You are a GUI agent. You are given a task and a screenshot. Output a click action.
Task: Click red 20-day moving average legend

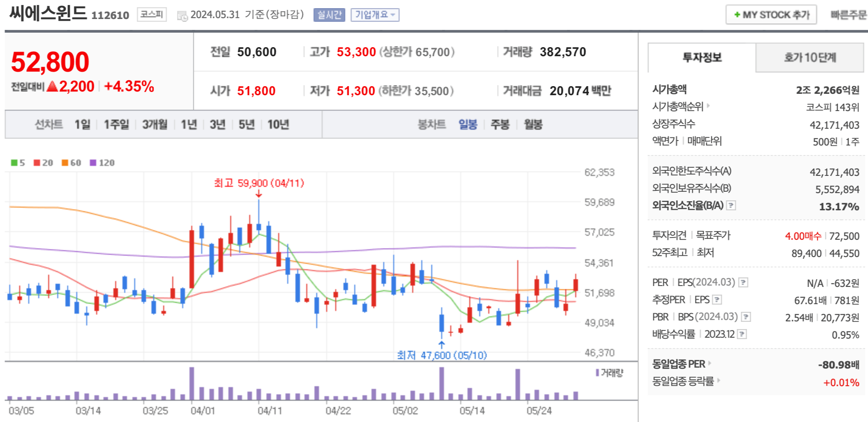(x=43, y=163)
